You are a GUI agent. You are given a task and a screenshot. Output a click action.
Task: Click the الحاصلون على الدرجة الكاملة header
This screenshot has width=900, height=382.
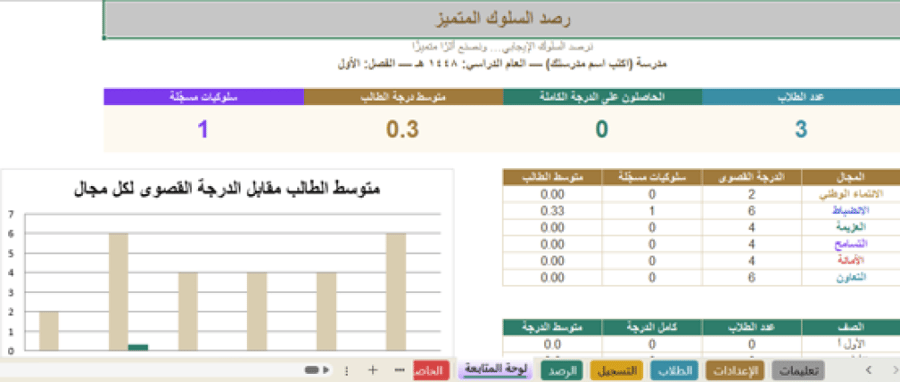pyautogui.click(x=602, y=97)
